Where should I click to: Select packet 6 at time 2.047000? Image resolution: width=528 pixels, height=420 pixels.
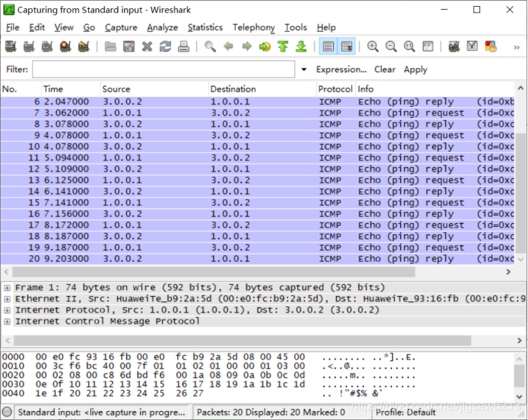click(x=257, y=101)
